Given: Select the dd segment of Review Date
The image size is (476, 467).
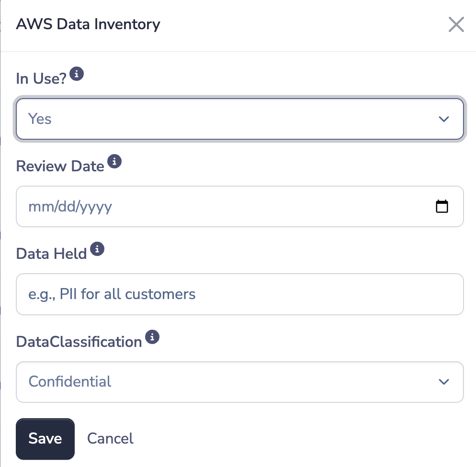Looking at the screenshot, I should [x=65, y=207].
